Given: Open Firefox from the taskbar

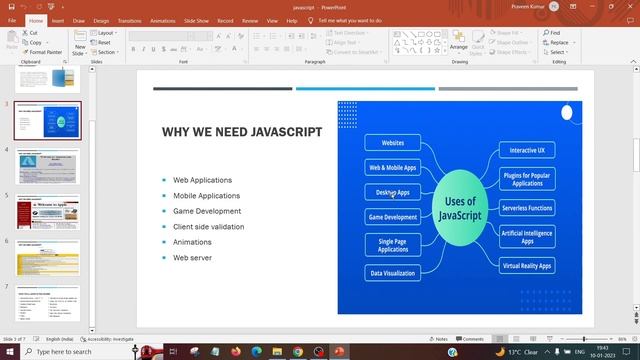Looking at the screenshot, I should click(x=236, y=351).
